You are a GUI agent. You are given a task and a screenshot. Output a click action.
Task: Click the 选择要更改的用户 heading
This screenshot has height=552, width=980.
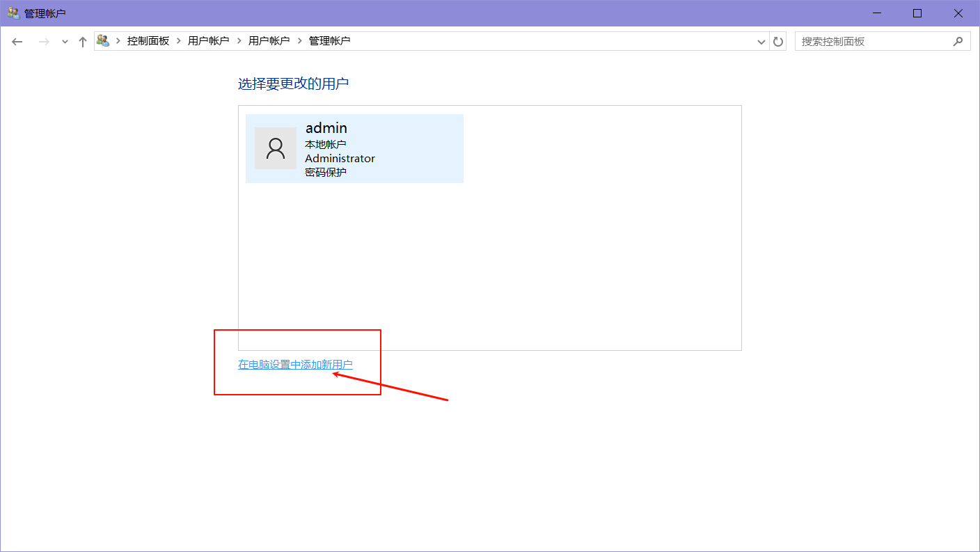tap(294, 84)
